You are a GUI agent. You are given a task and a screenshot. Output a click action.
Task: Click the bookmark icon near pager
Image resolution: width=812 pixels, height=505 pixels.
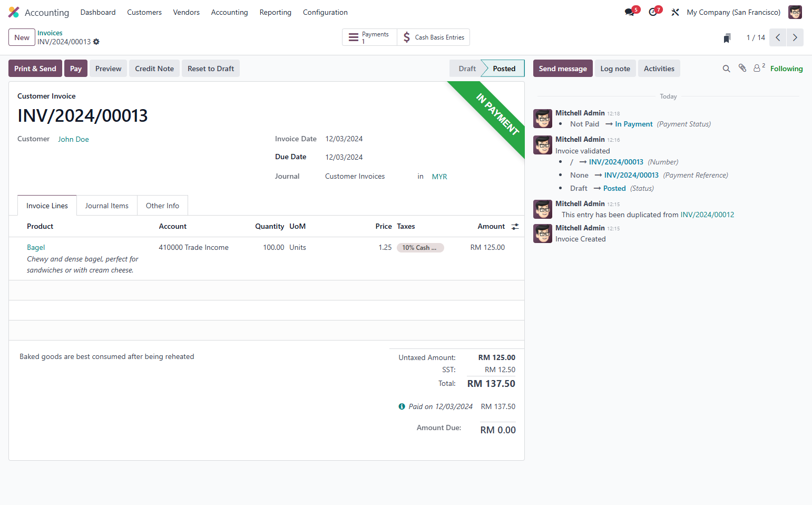pyautogui.click(x=727, y=37)
